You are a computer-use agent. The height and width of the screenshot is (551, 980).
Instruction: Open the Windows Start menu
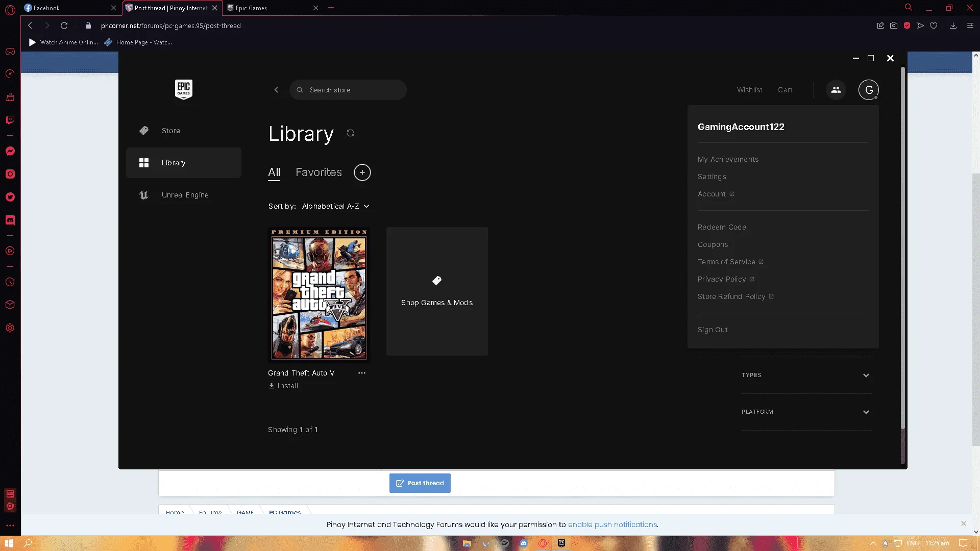9,543
